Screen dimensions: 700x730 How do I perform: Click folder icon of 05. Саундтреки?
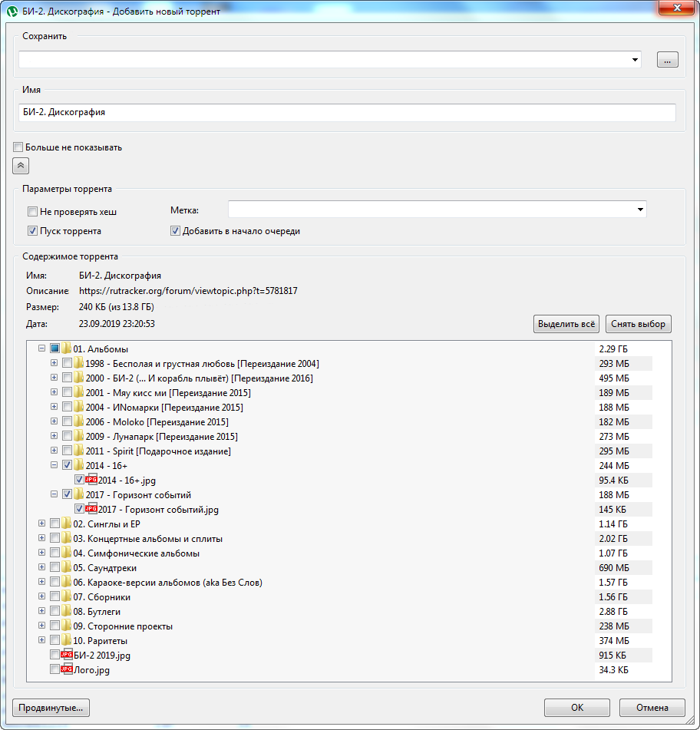point(66,567)
